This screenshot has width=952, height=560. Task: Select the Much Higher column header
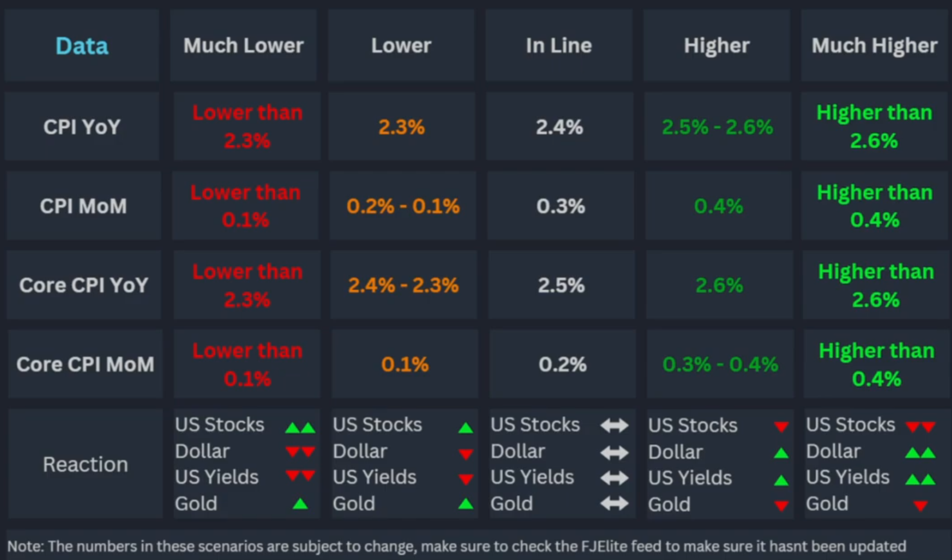(874, 46)
